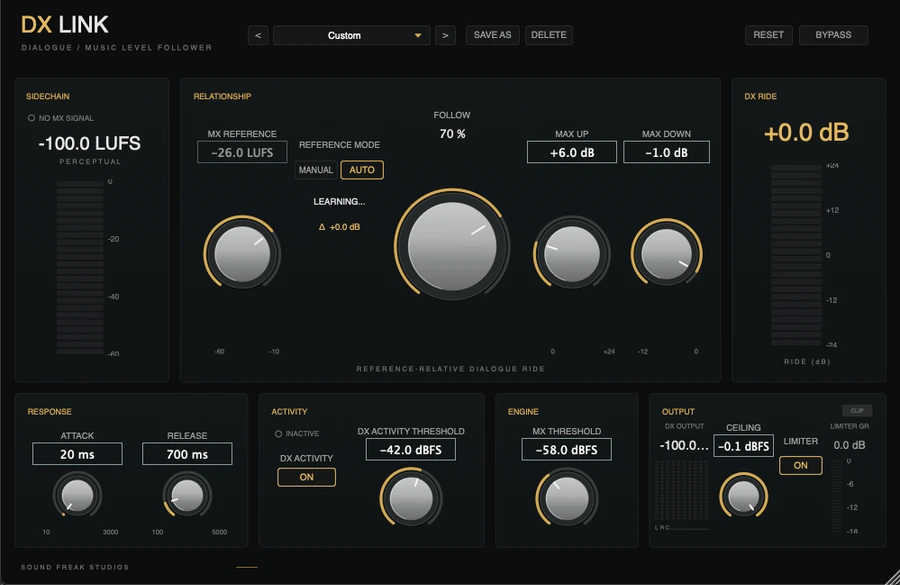900x585 pixels.
Task: Select MANUAL reference mode
Action: click(x=316, y=170)
